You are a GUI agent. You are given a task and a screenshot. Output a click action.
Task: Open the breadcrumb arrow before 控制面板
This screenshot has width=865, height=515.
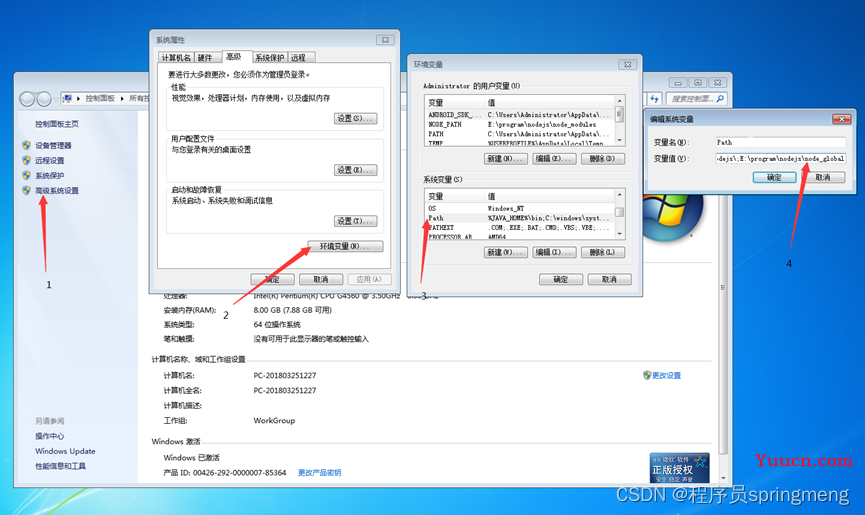(78, 99)
